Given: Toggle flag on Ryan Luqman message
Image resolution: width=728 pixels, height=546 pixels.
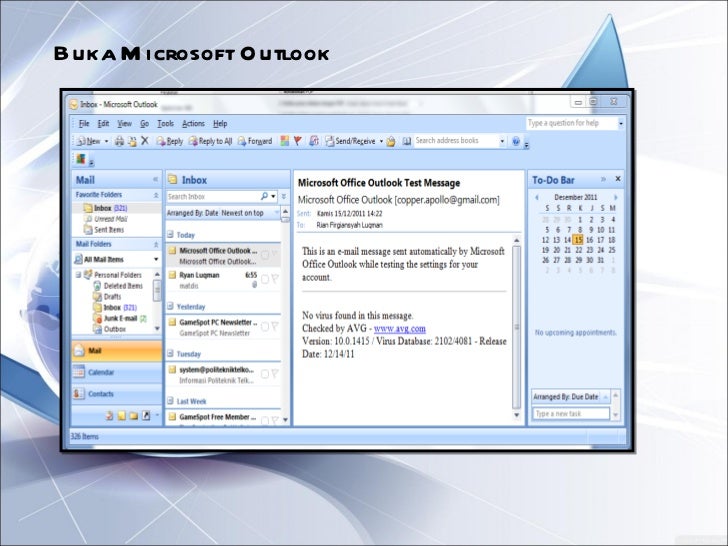Looking at the screenshot, I should click(x=275, y=279).
